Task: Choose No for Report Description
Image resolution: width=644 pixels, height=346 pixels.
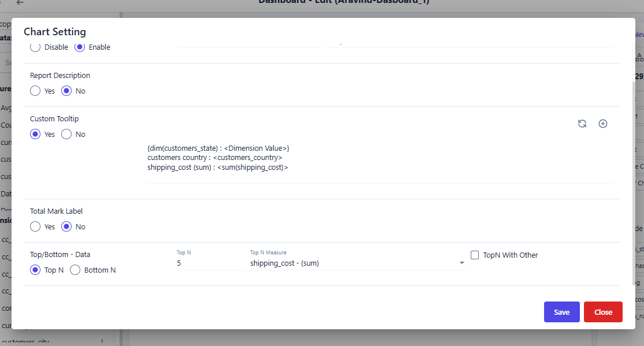Action: 66,91
